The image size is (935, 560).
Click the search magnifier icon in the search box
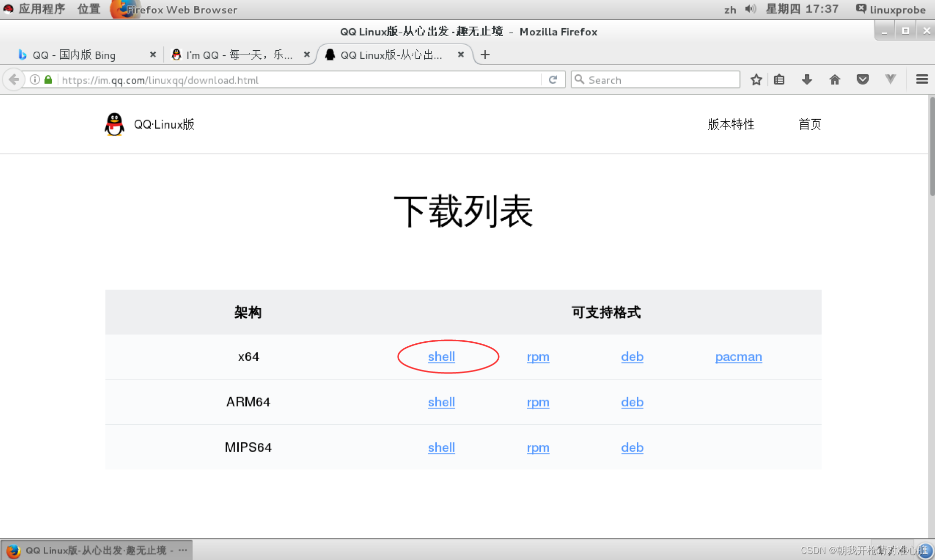point(580,79)
